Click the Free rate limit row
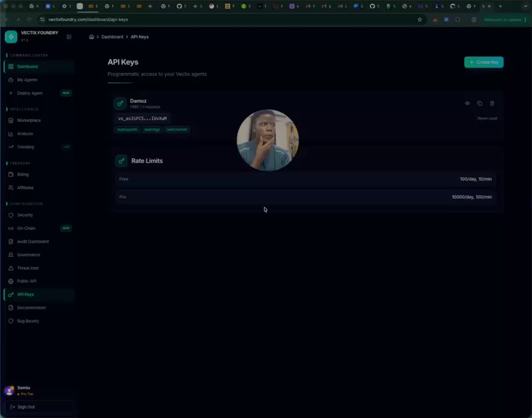Viewport: 532px width, 418px height. point(305,179)
